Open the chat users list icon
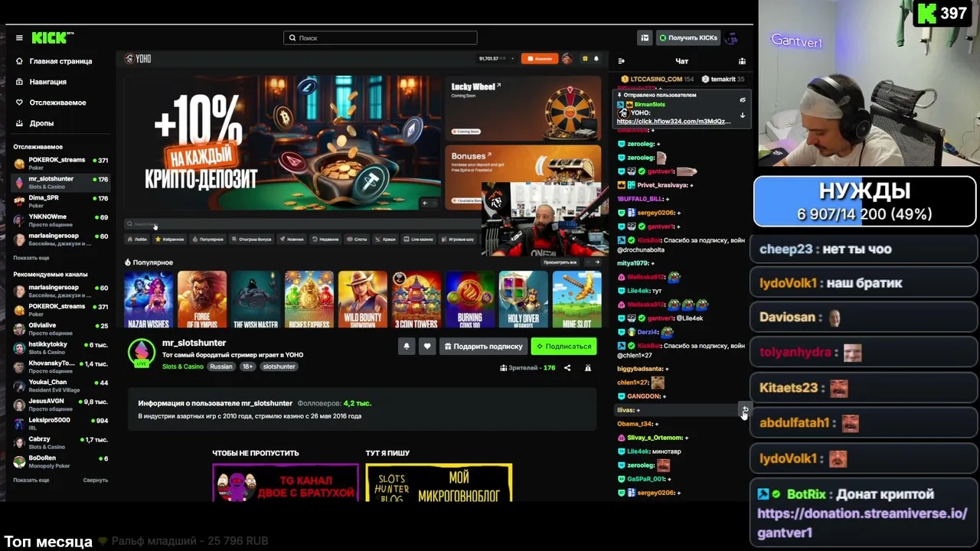This screenshot has width=980, height=551. (742, 61)
